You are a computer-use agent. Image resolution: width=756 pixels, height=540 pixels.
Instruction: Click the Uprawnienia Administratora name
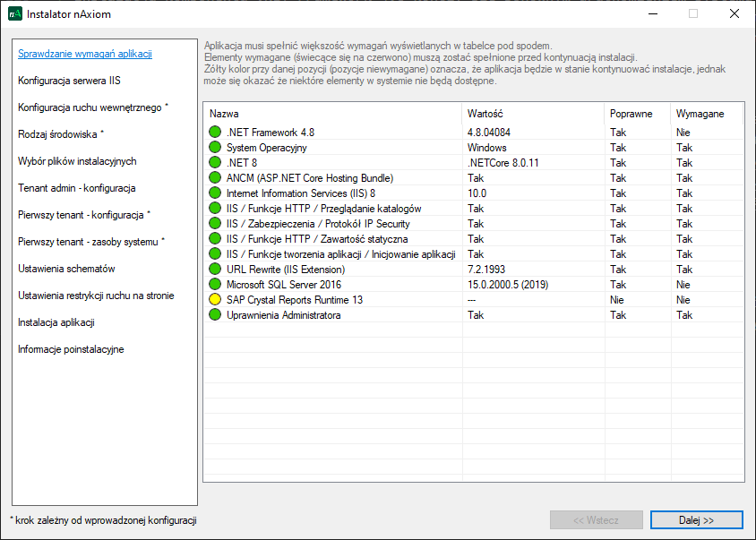(283, 315)
